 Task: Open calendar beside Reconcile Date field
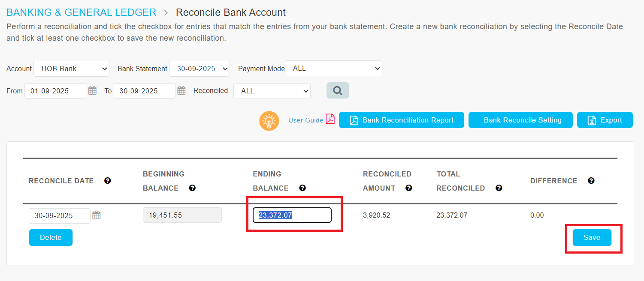(x=97, y=215)
